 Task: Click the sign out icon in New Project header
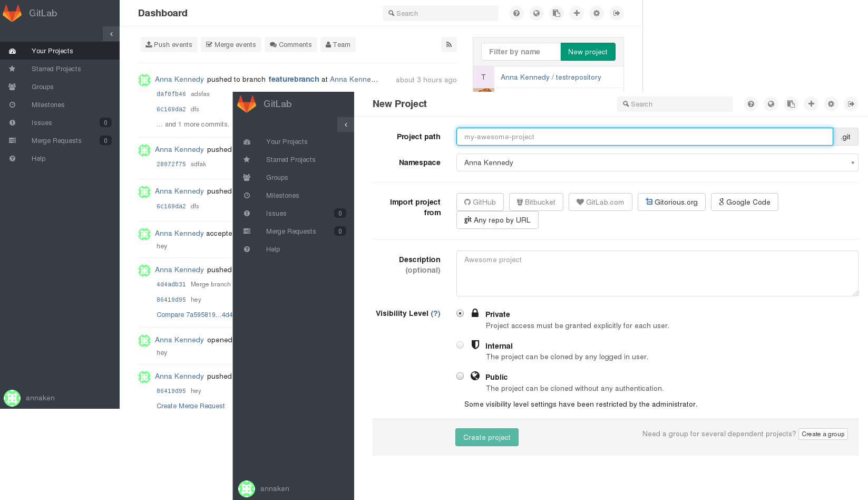[x=851, y=104]
